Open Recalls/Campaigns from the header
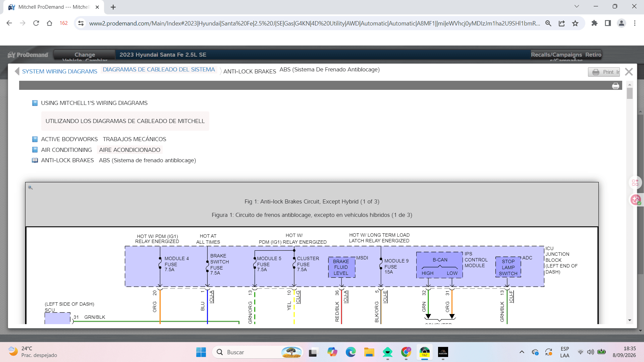Screen dimensions: 644x362 point(556,56)
